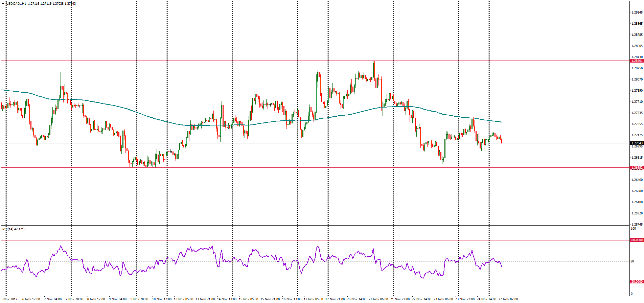Click the 9 Nov 20:00 time label
This screenshot has height=303, width=644.
[140, 299]
